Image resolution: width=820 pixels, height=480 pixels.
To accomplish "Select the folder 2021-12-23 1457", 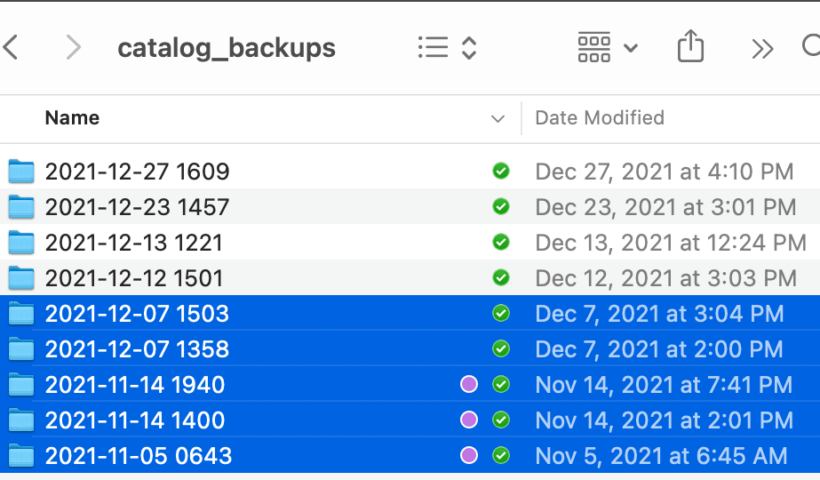I will coord(410,207).
